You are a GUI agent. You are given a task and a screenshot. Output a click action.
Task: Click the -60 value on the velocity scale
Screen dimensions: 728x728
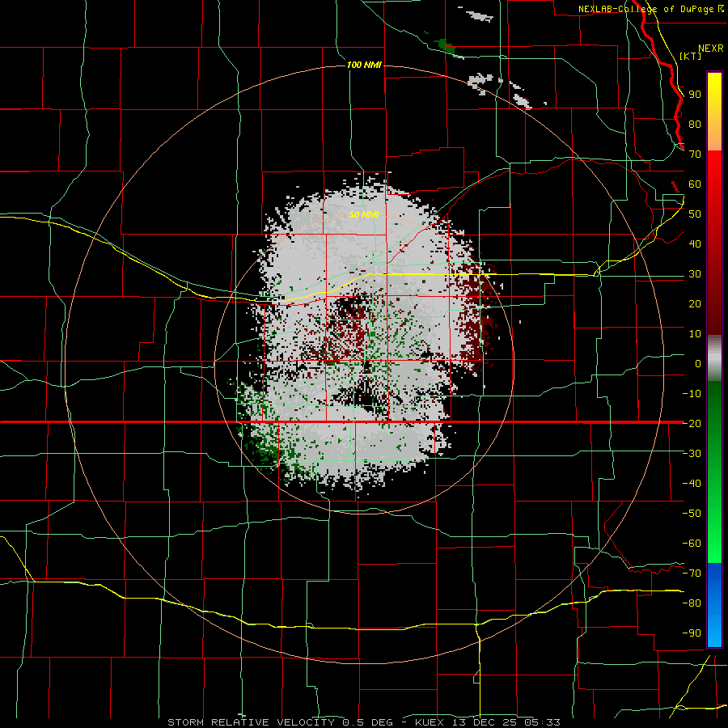pyautogui.click(x=692, y=544)
